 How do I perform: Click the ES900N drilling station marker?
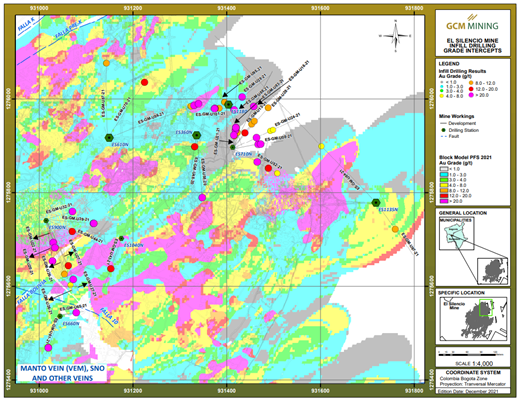[x=46, y=220]
